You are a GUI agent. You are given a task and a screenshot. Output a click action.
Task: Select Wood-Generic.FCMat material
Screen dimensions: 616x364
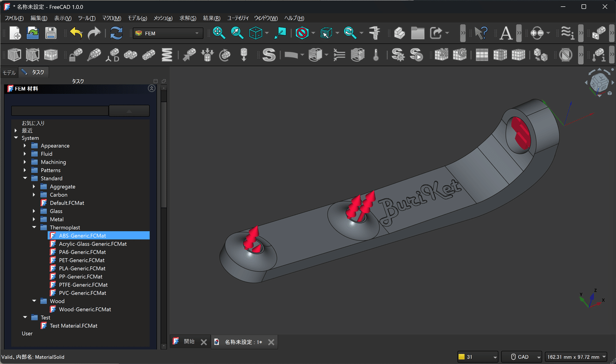coord(85,309)
